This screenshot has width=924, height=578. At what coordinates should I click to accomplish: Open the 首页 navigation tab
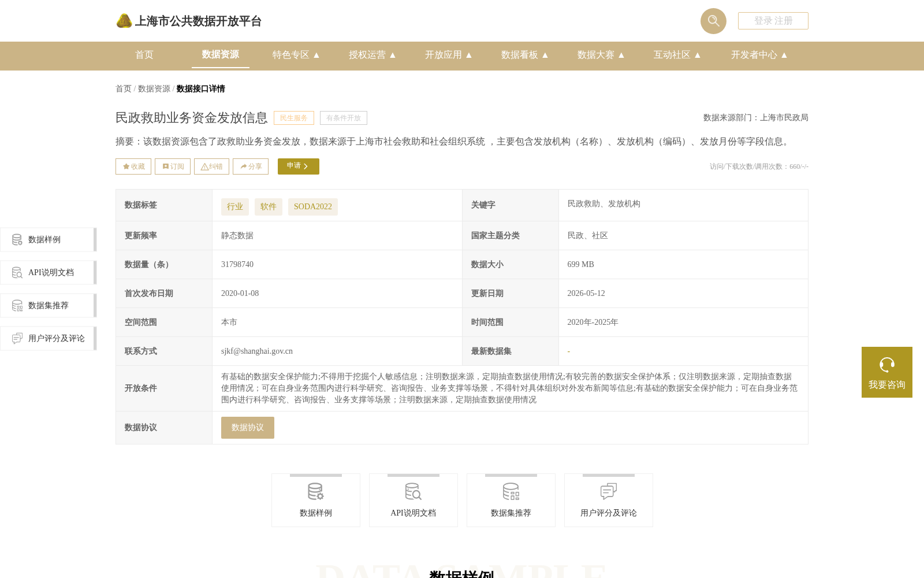coord(144,55)
